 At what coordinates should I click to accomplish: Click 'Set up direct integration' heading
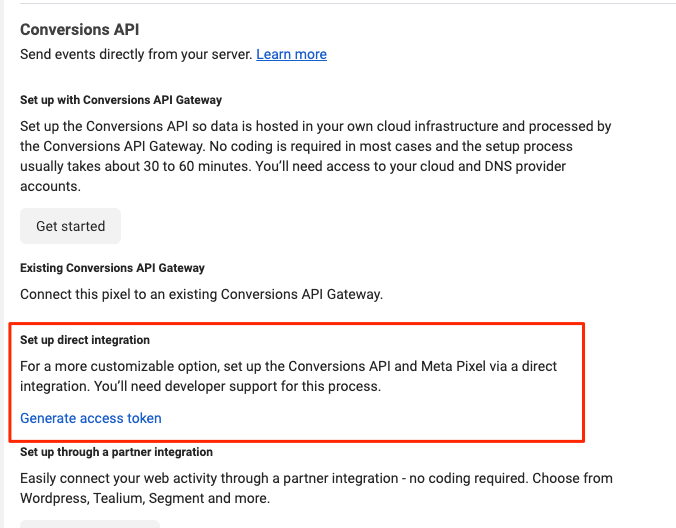tap(85, 340)
